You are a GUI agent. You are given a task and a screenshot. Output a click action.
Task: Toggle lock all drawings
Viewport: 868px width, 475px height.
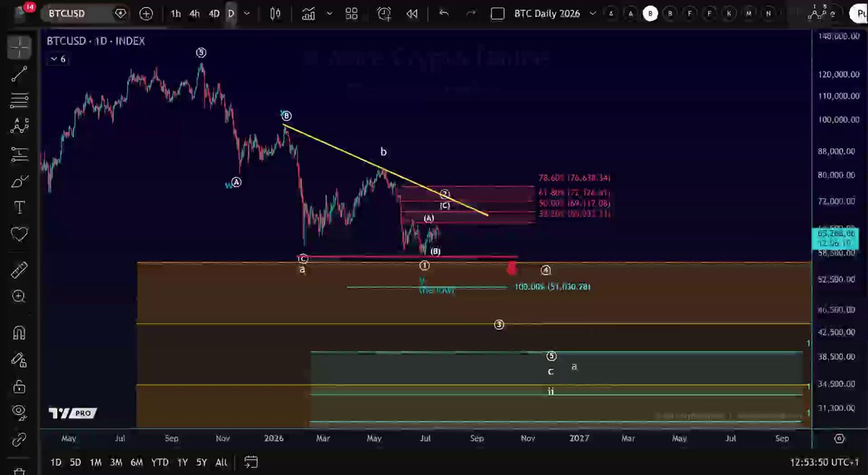(x=20, y=385)
